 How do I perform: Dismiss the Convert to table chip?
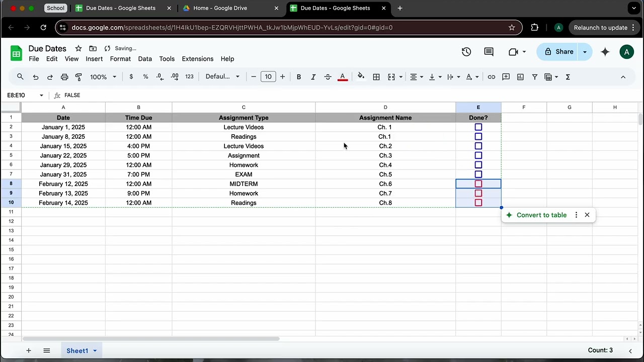point(587,215)
